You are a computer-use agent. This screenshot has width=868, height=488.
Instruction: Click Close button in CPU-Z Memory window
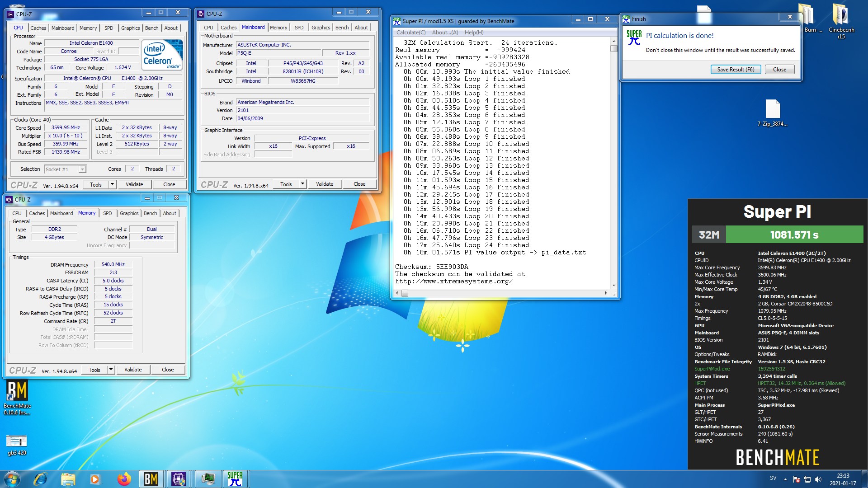(x=168, y=370)
